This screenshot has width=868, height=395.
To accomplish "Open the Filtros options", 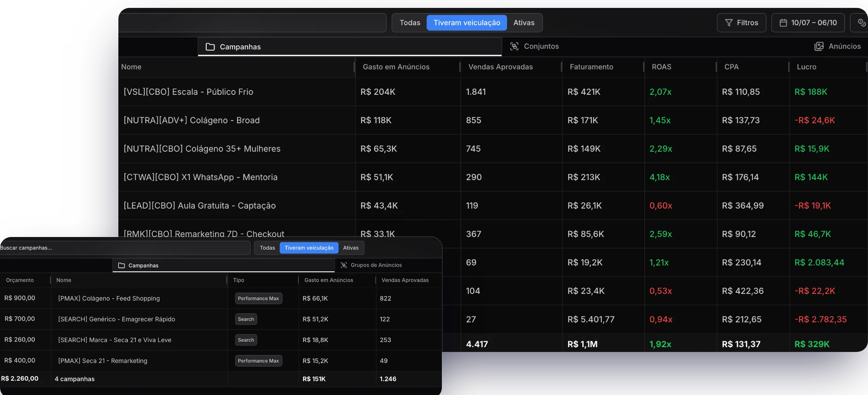I will 742,23.
